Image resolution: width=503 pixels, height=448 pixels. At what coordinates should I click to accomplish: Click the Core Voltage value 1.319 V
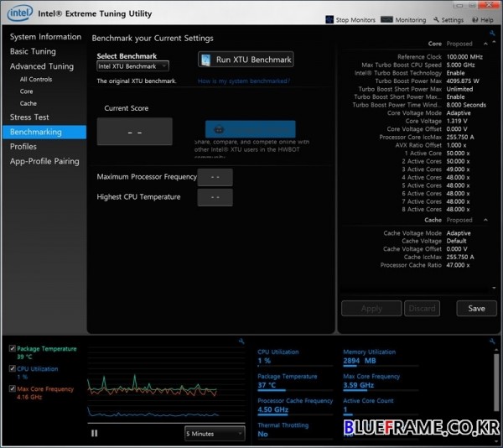pos(457,121)
